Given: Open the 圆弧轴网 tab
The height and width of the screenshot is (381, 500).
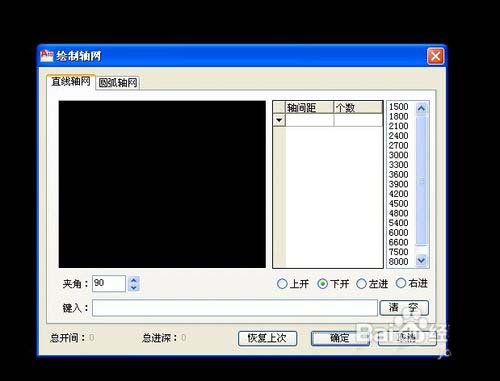Looking at the screenshot, I should pyautogui.click(x=118, y=83).
